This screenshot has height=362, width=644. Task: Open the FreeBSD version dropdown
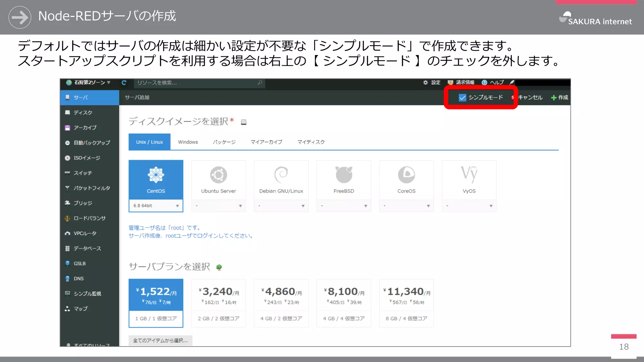(x=344, y=206)
